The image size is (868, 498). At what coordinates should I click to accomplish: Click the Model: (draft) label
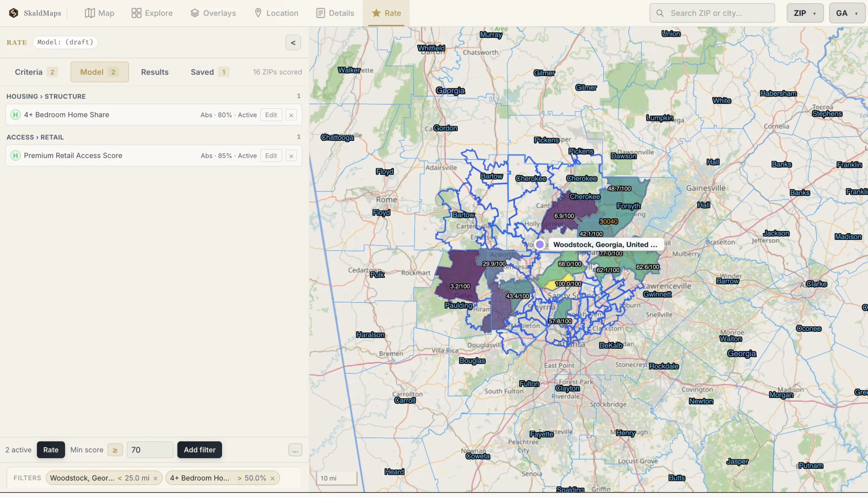tap(65, 42)
